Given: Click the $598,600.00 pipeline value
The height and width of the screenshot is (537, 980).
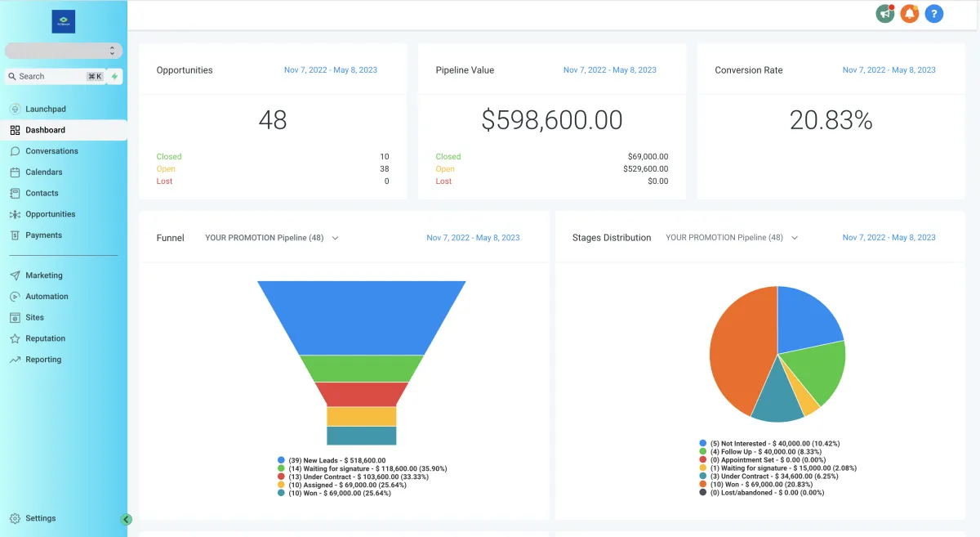Looking at the screenshot, I should (x=552, y=120).
